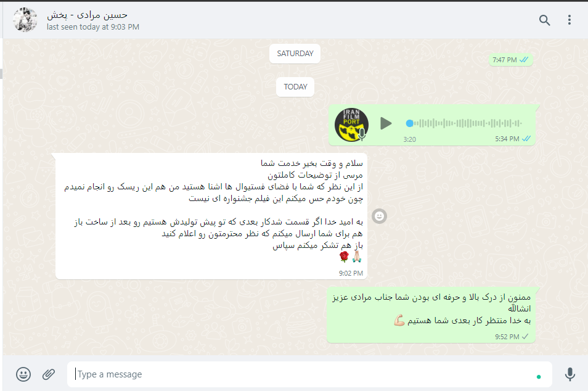The width and height of the screenshot is (588, 391).
Task: Click the 7:47 PM message read ticks
Action: (x=524, y=60)
